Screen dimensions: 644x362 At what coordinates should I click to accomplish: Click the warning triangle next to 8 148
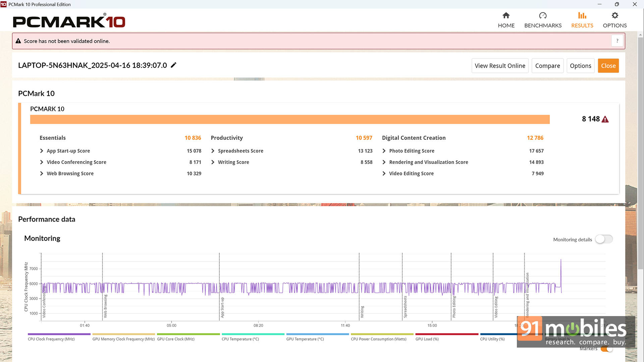605,119
